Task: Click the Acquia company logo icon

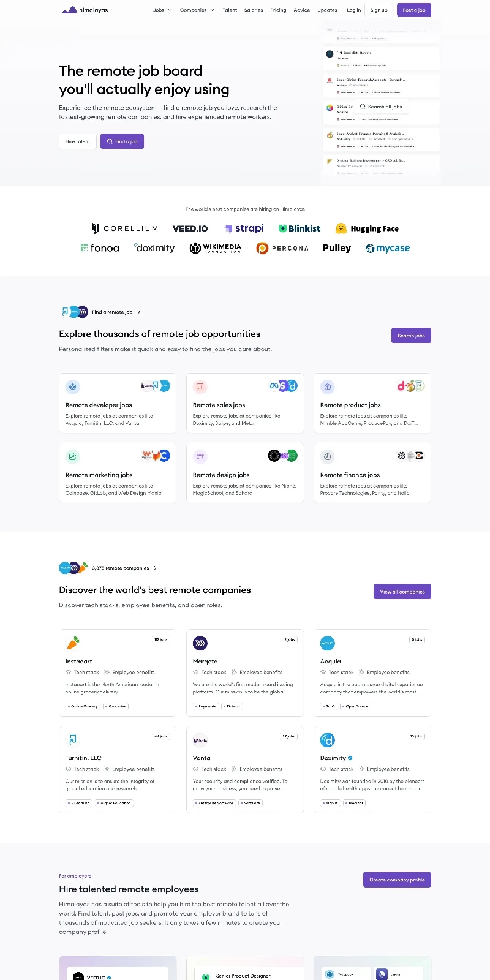Action: point(328,643)
